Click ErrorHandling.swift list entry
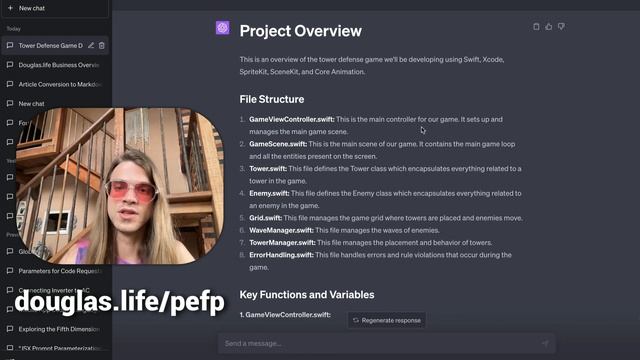 coord(281,255)
